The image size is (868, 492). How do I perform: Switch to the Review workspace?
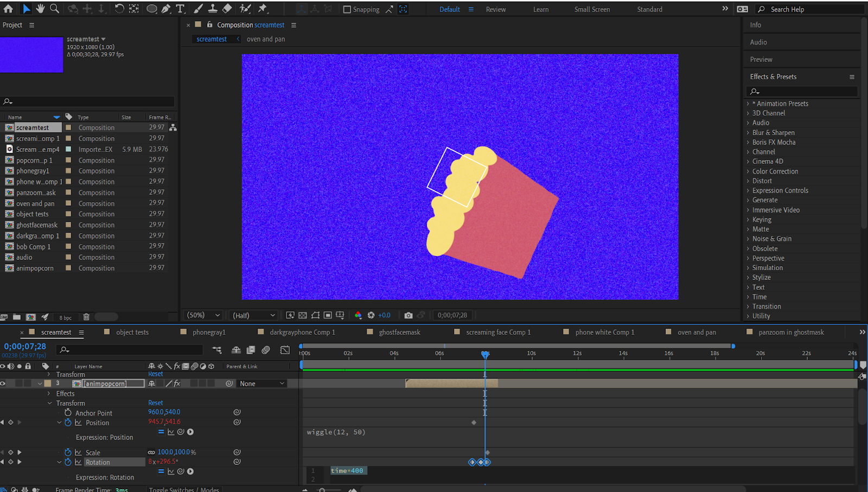496,9
